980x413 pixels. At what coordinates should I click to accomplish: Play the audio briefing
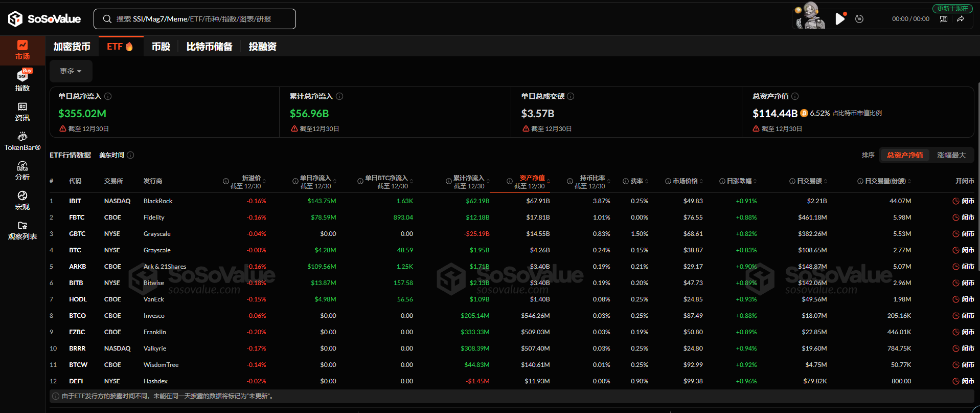[839, 19]
